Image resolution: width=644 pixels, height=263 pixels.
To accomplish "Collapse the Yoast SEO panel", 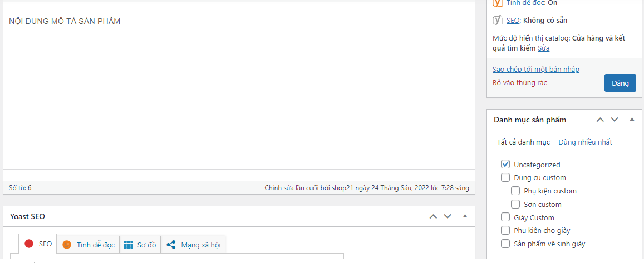I will 465,216.
